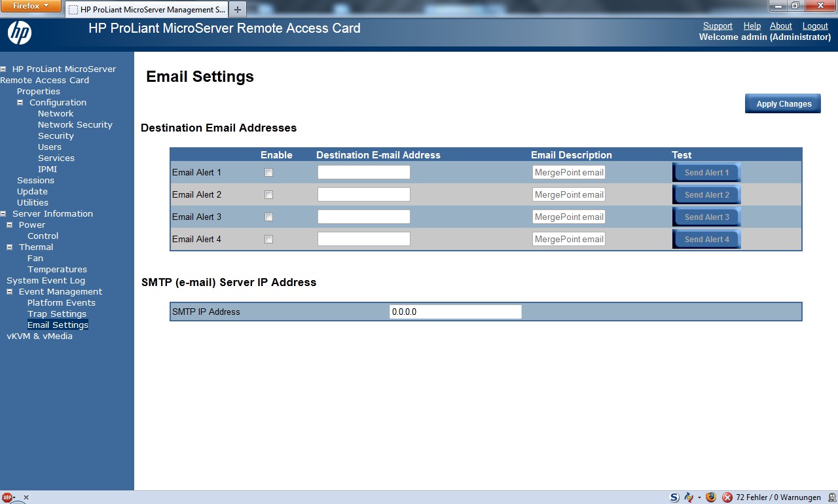Click the red error X status icon
838x504 pixels.
tap(727, 497)
